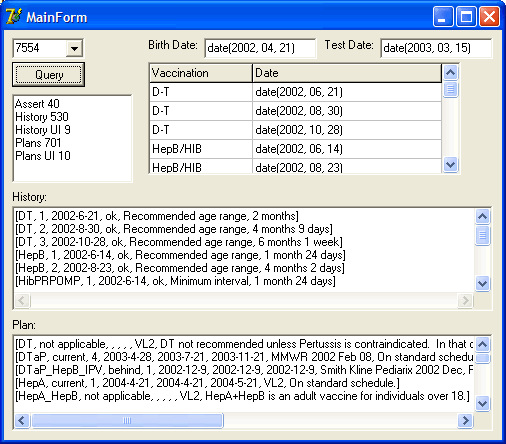The image size is (506, 444).
Task: Open the 7554 combo box dropdown arrow
Action: click(74, 48)
